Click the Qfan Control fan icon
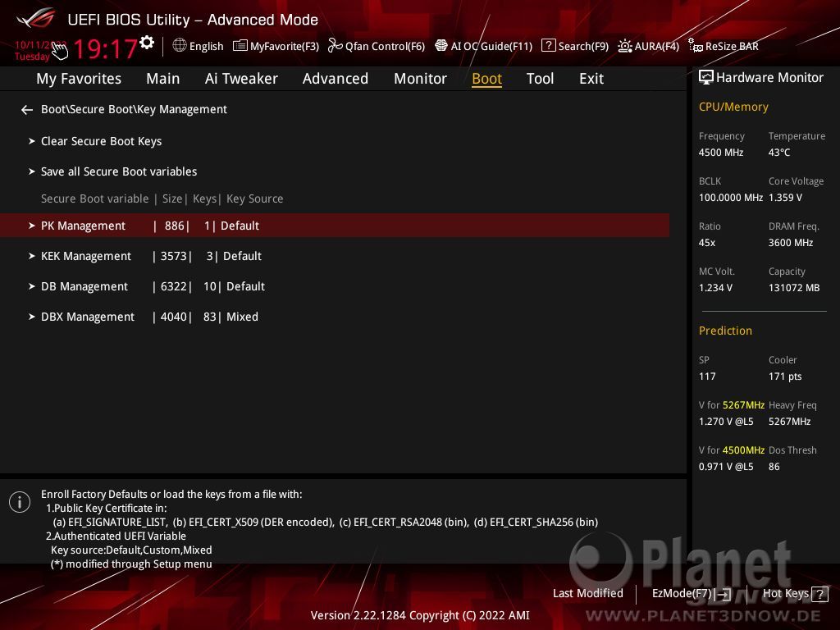840x630 pixels. click(x=335, y=46)
